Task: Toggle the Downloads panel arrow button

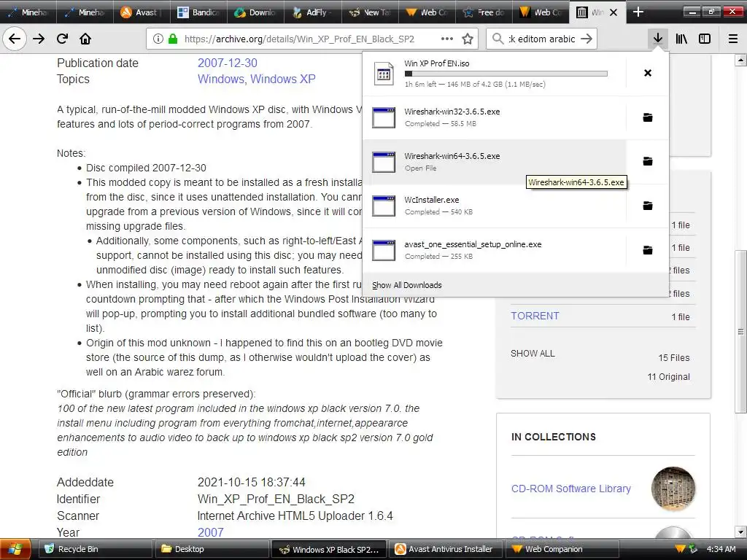Action: [x=657, y=39]
